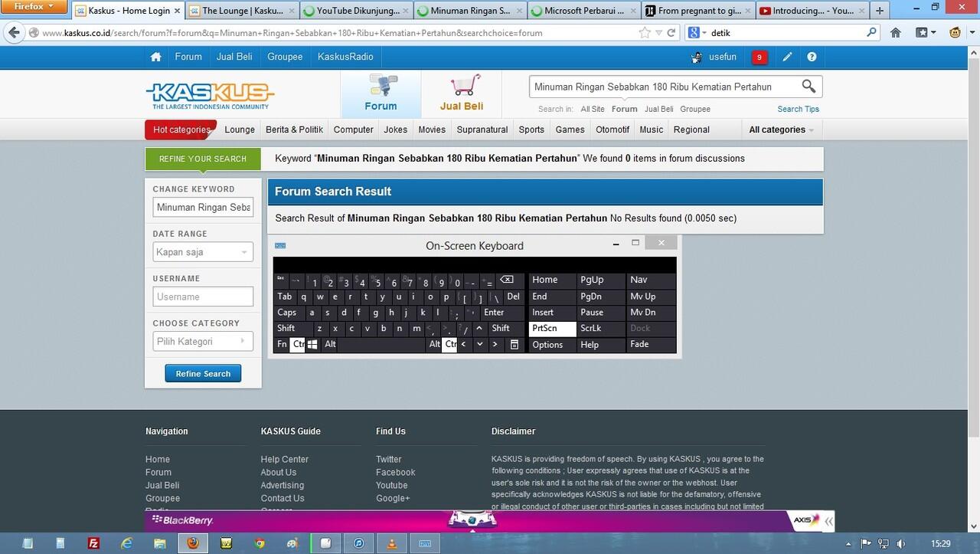
Task: Open the address bar history dropdown arrow
Action: (658, 33)
